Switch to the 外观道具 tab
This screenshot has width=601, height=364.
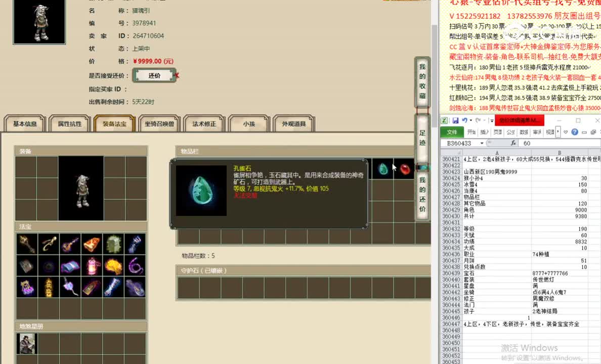(294, 124)
